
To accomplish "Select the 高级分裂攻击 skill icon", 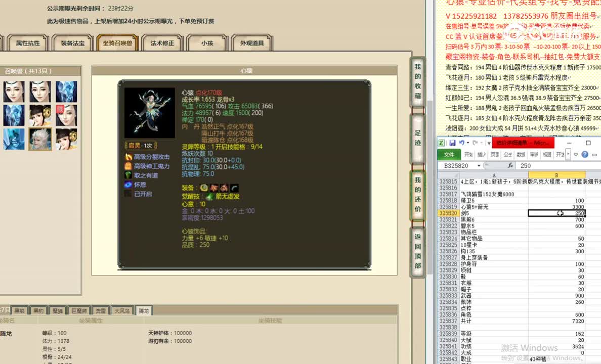I will click(x=128, y=157).
